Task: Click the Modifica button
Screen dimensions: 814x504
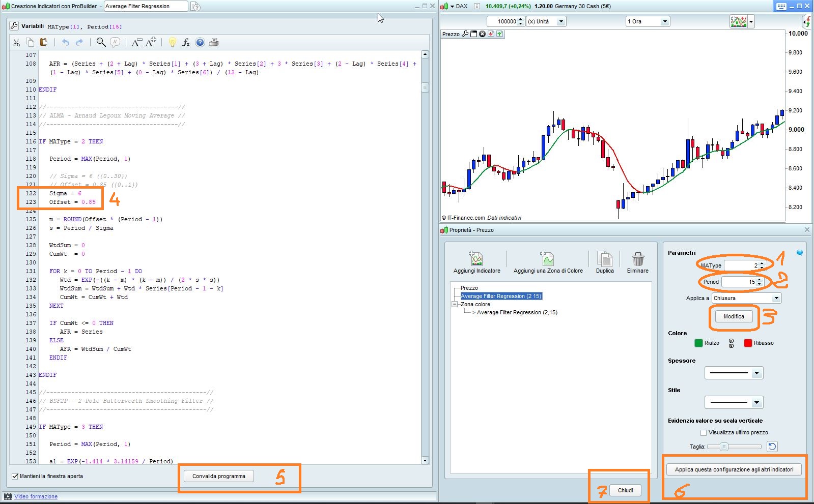Action: click(x=734, y=316)
